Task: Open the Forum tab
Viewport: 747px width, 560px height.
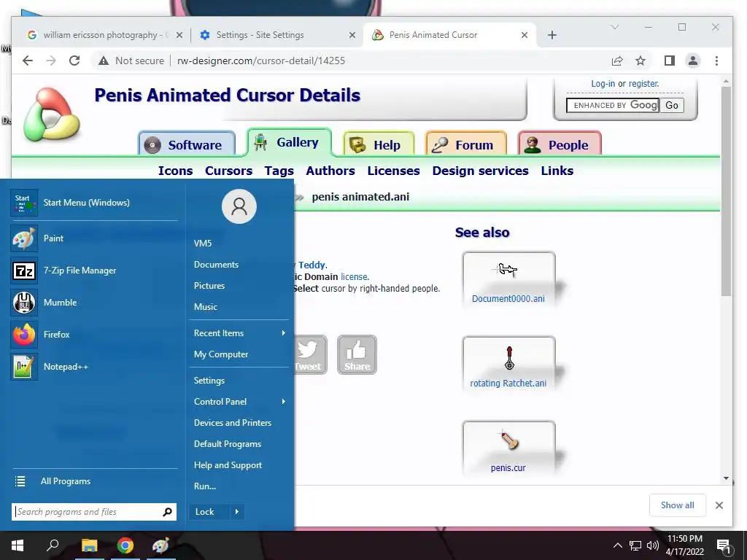Action: pyautogui.click(x=466, y=144)
